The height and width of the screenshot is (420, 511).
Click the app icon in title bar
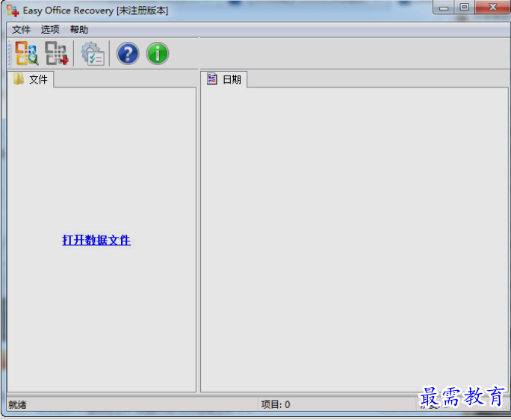[13, 10]
